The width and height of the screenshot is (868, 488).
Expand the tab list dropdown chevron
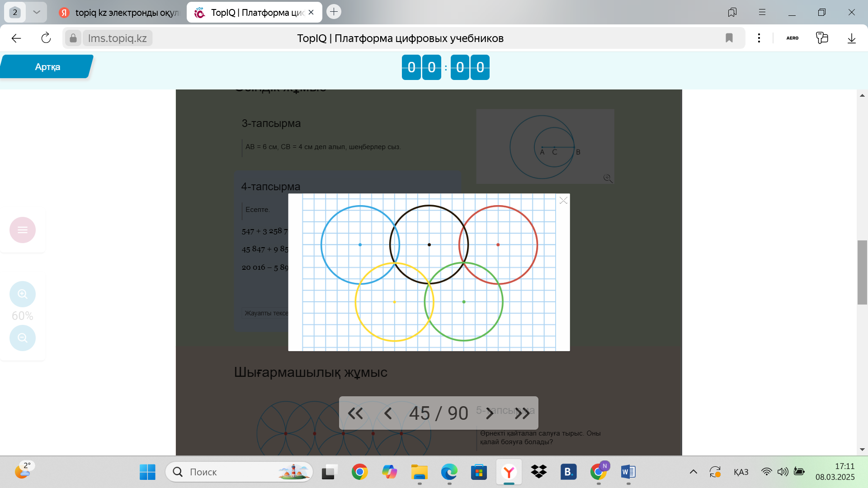point(37,12)
